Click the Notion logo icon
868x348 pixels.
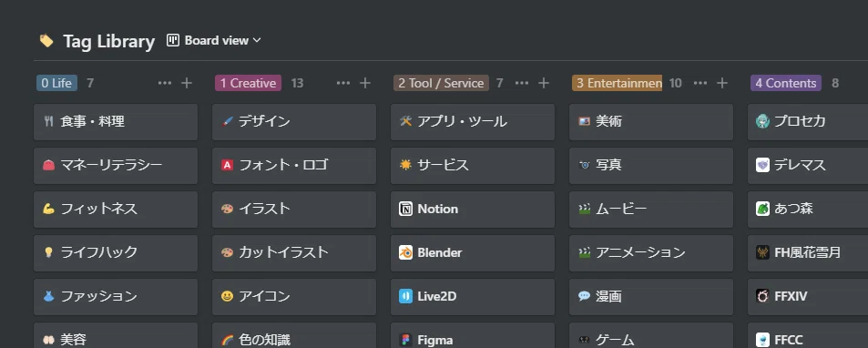[x=406, y=209]
